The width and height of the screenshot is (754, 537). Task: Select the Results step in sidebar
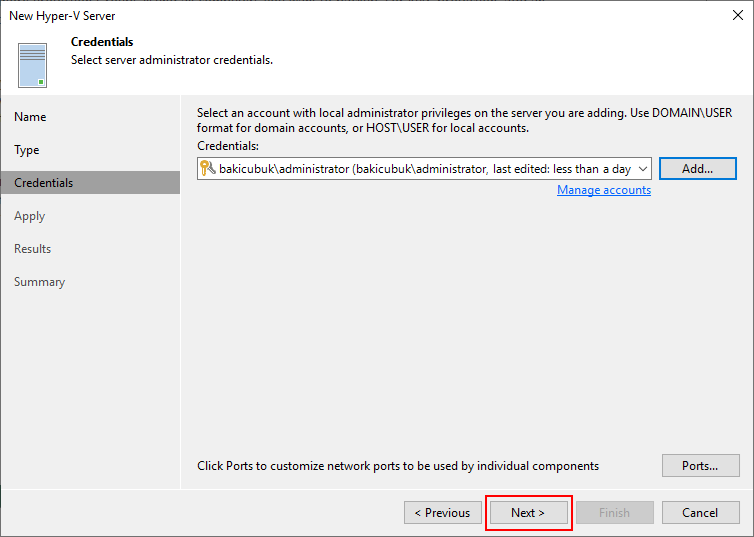pyautogui.click(x=32, y=249)
